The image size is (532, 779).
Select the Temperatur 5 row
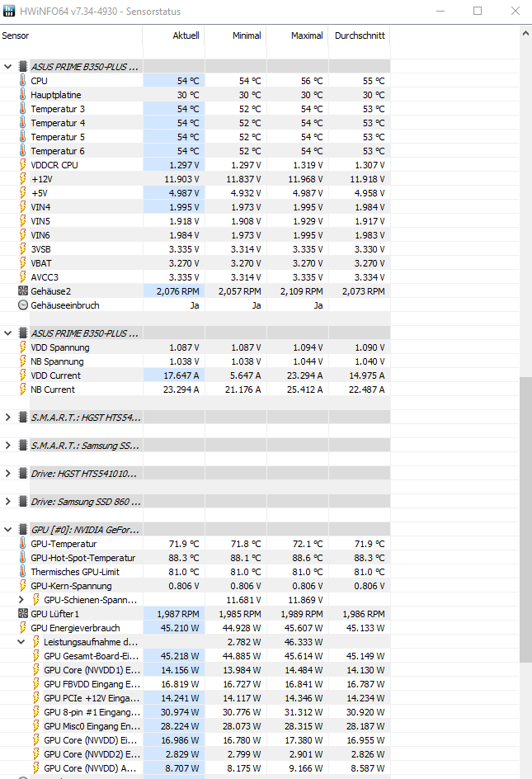195,137
